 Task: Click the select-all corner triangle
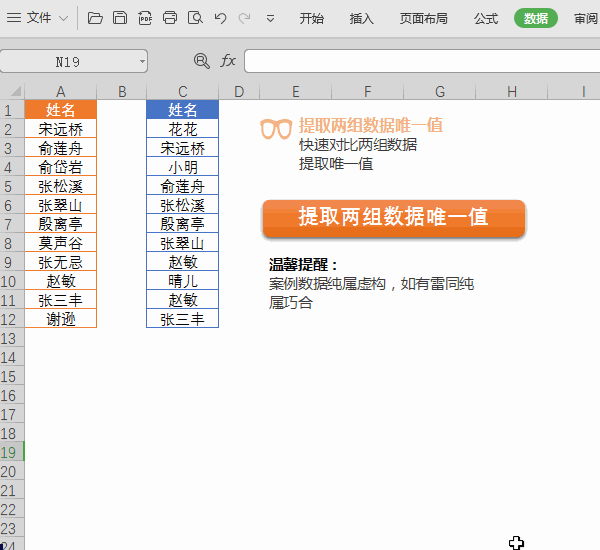tap(15, 91)
